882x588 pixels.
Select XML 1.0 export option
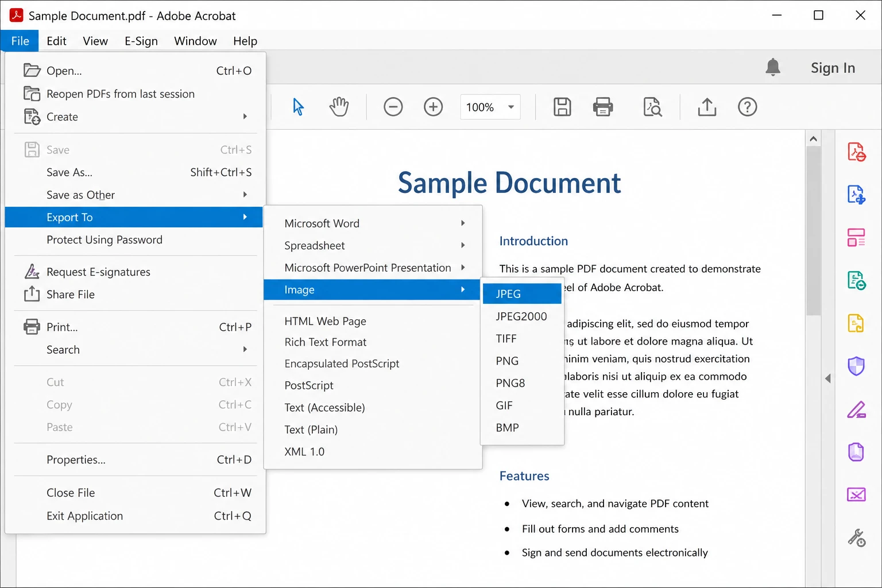[373, 452]
